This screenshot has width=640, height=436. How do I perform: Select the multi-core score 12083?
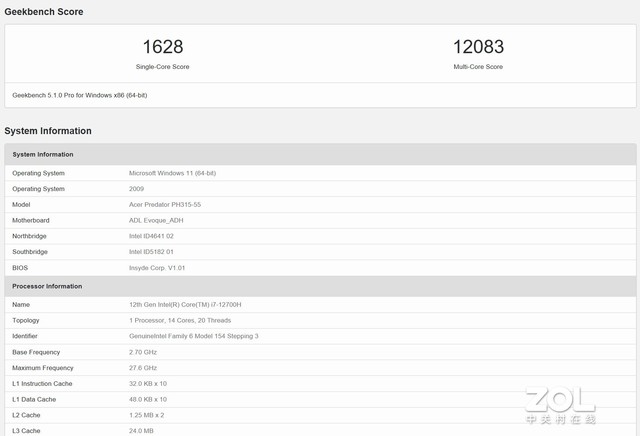(x=478, y=47)
